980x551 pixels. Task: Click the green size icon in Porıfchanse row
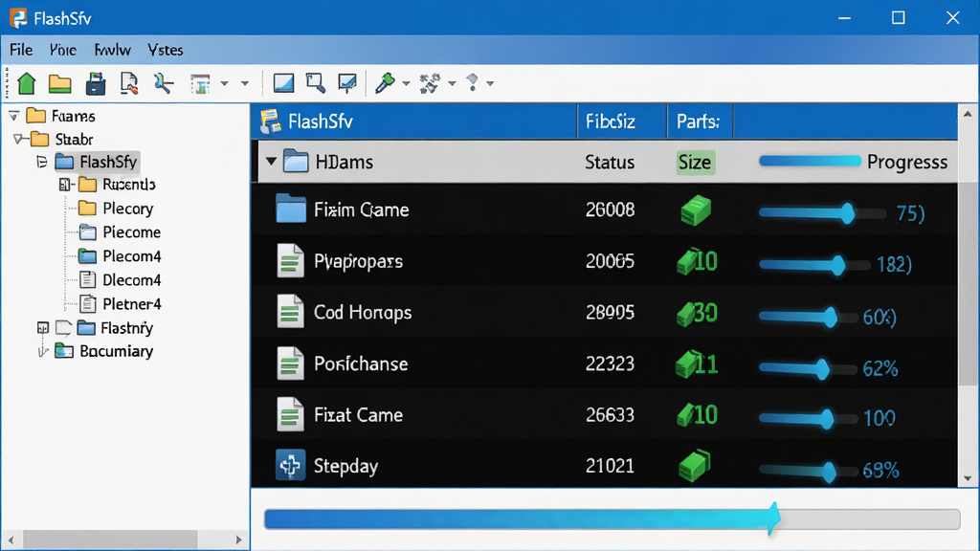coord(687,364)
